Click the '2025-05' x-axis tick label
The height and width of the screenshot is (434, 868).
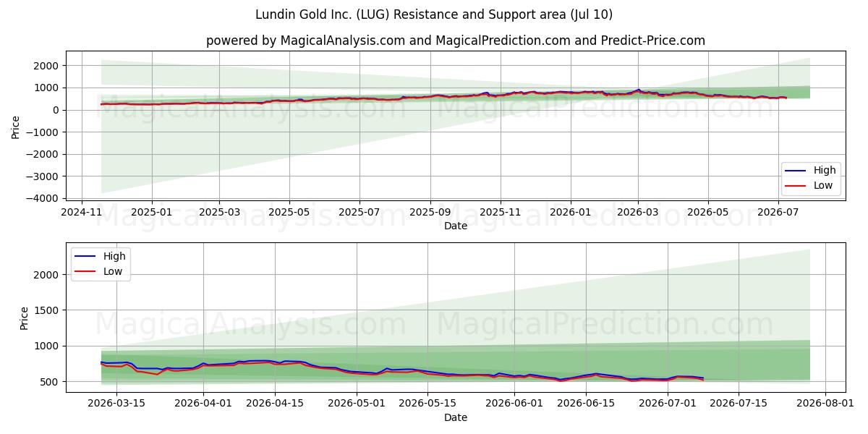(x=289, y=212)
